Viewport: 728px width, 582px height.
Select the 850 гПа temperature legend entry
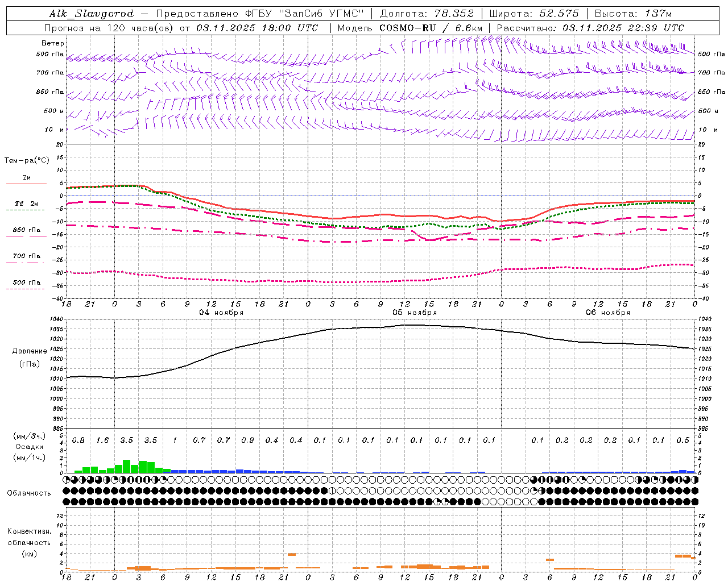pyautogui.click(x=26, y=230)
